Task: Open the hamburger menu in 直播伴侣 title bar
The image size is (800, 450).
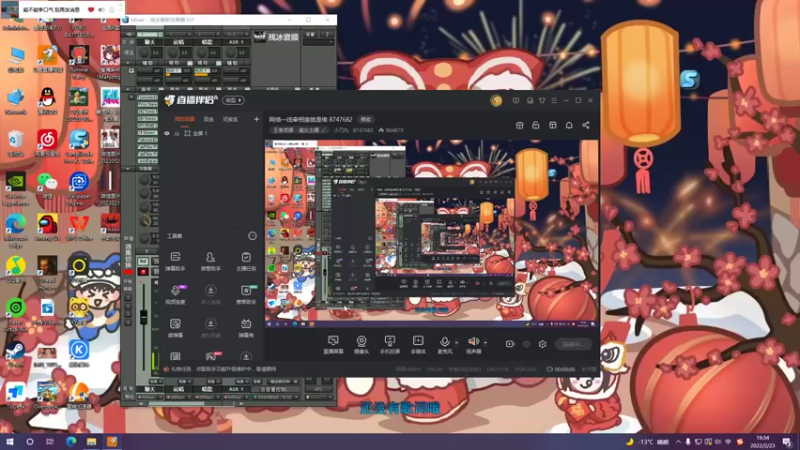Action: (x=554, y=101)
